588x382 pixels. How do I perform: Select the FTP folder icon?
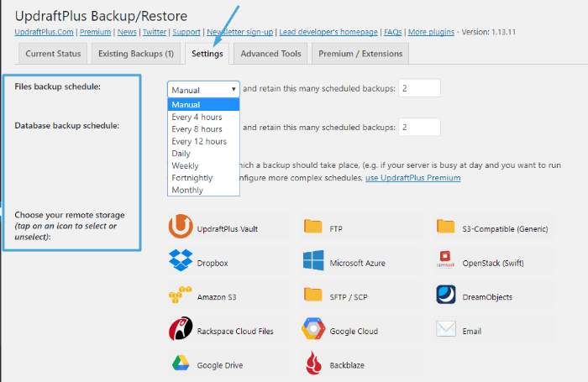(312, 226)
